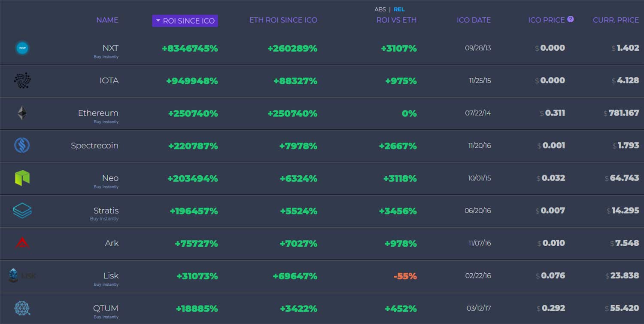The height and width of the screenshot is (324, 644).
Task: Sort table by Name column header
Action: click(x=107, y=20)
